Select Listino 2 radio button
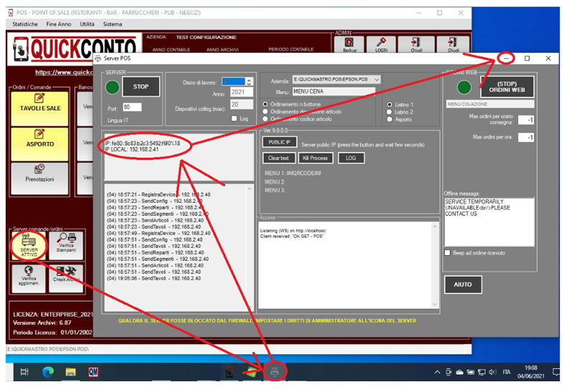Screen dimensions: 574x392 [390, 112]
